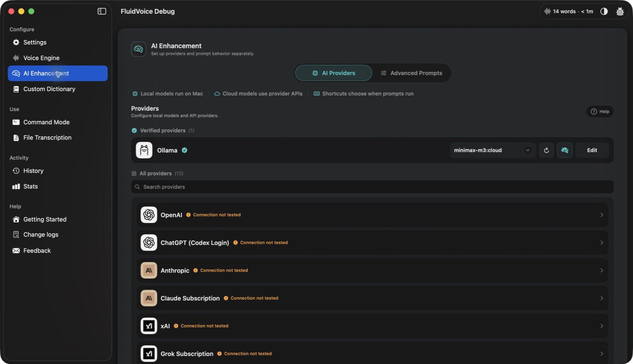Click OpenAI's "Connection not tested" status

pyautogui.click(x=217, y=215)
